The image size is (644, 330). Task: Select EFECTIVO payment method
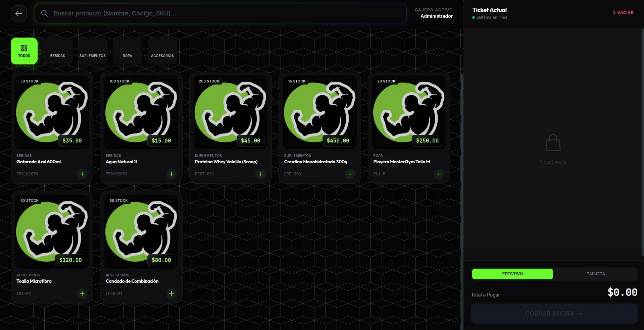[512, 274]
